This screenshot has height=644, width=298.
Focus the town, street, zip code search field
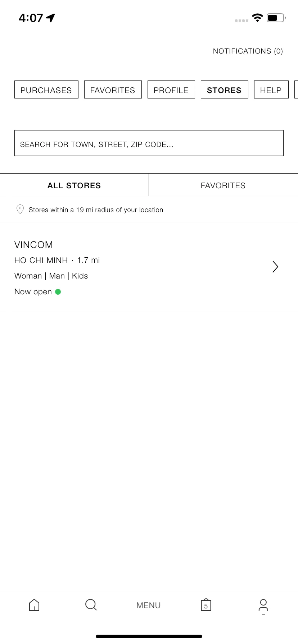[x=149, y=143]
